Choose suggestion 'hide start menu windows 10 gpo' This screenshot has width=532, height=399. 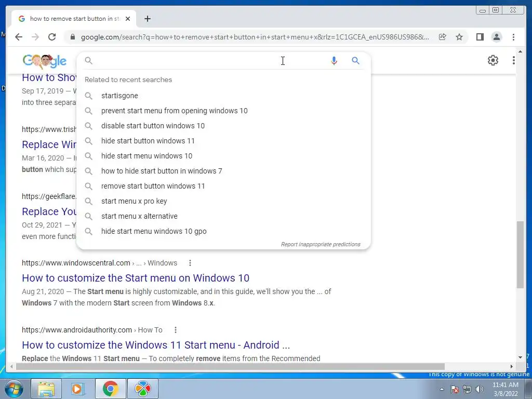point(223,231)
